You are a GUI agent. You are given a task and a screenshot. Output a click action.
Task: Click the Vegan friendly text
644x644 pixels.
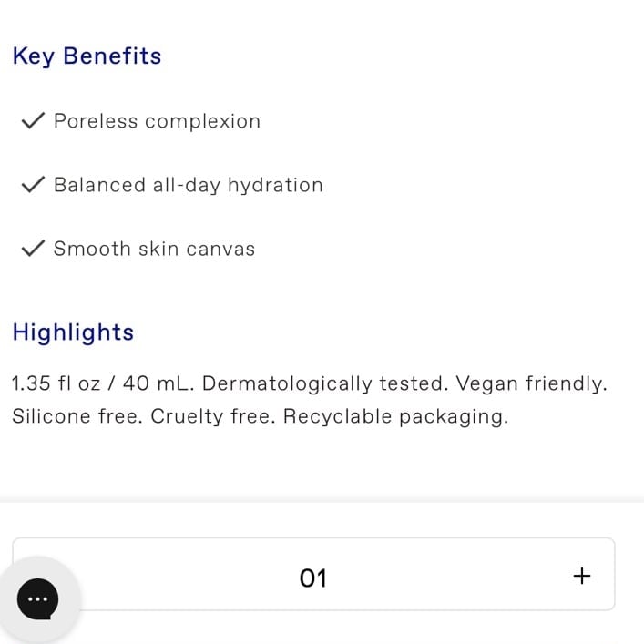point(531,384)
